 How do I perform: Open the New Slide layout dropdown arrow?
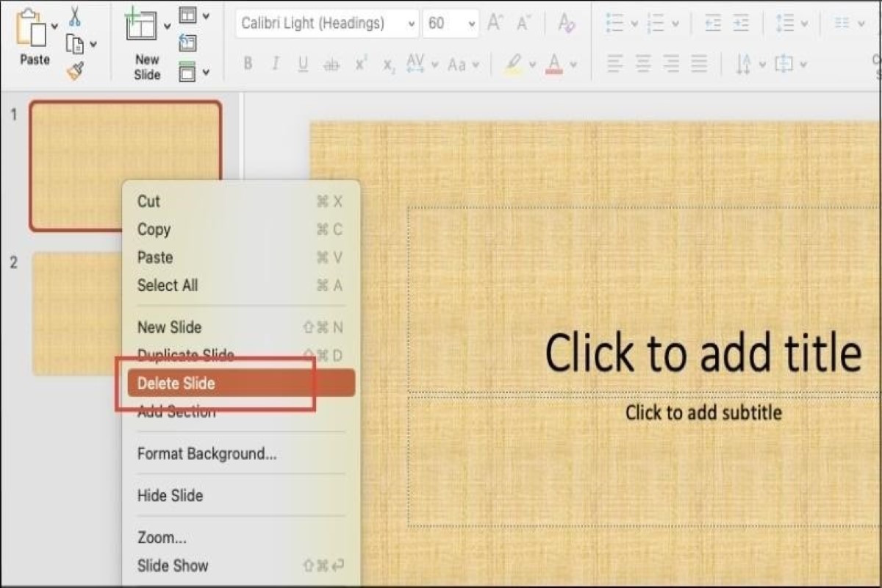tap(167, 26)
